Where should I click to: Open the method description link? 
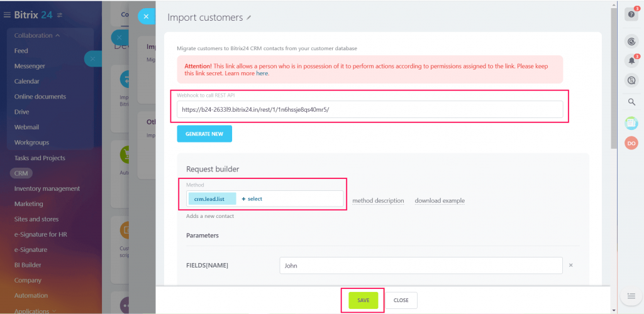pyautogui.click(x=378, y=201)
